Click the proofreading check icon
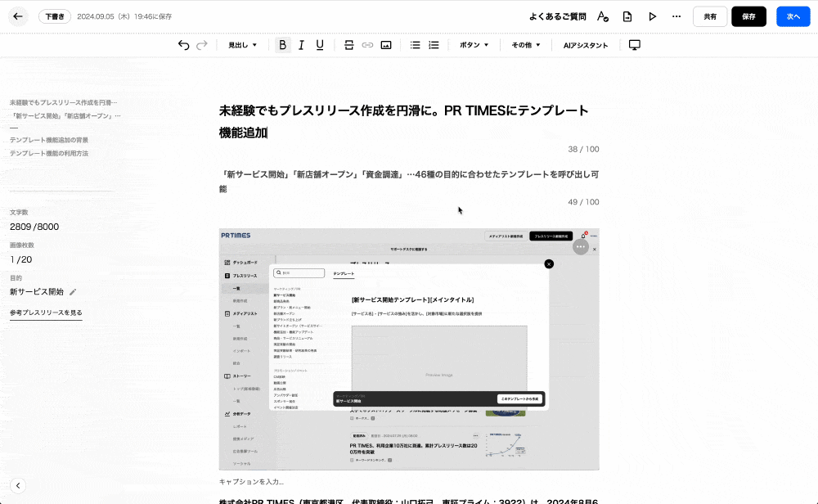Viewport: 818px width, 504px height. click(x=603, y=16)
